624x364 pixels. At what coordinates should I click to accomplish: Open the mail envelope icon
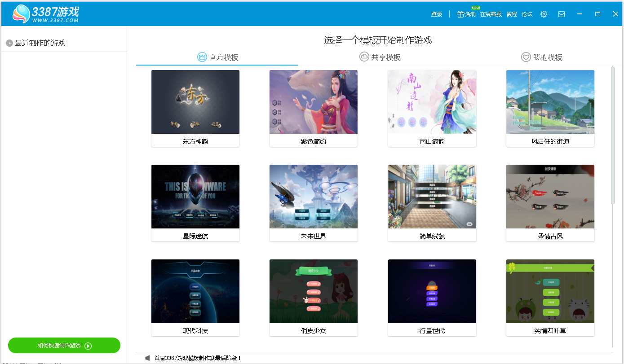(562, 14)
